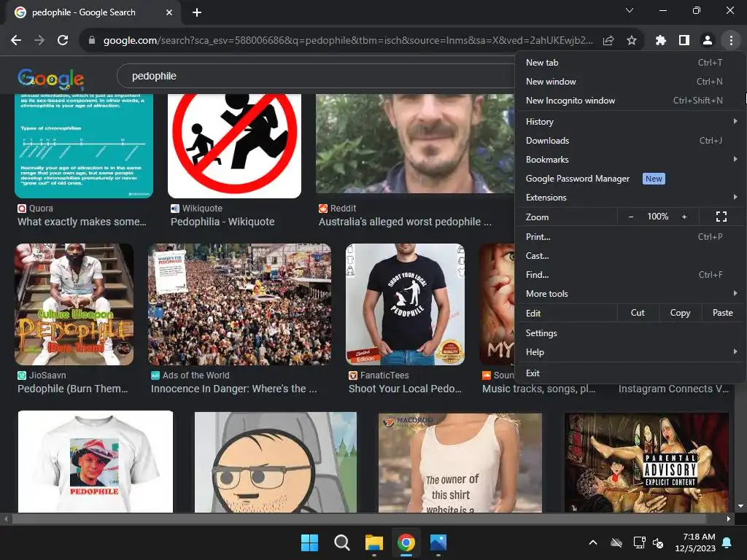Viewport: 747px width, 560px height.
Task: Open the Chrome profile avatar
Action: [708, 41]
